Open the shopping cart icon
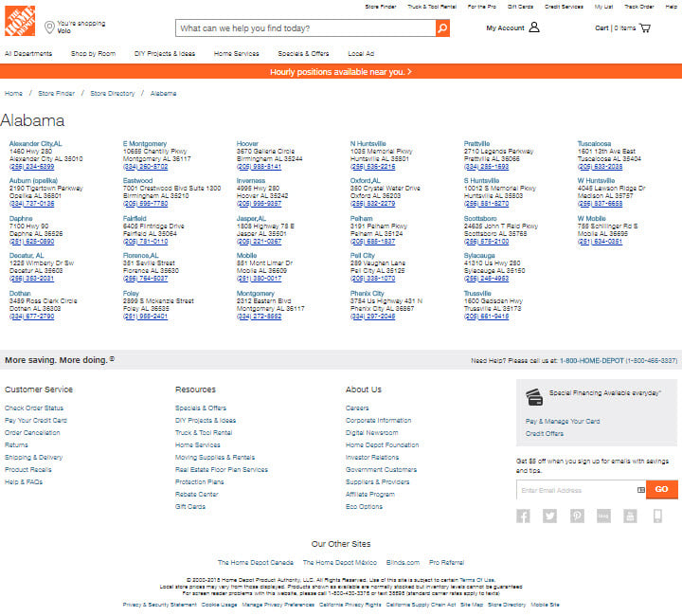682x616 pixels. [x=645, y=28]
